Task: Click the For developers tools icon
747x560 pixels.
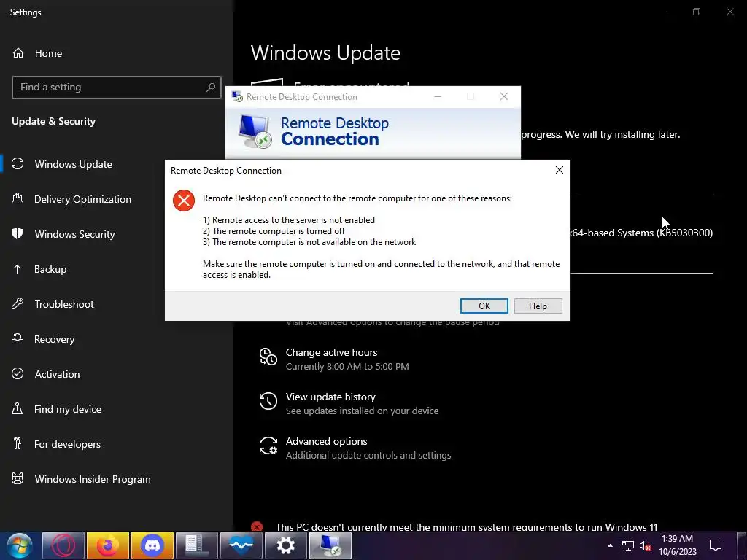Action: coord(18,443)
